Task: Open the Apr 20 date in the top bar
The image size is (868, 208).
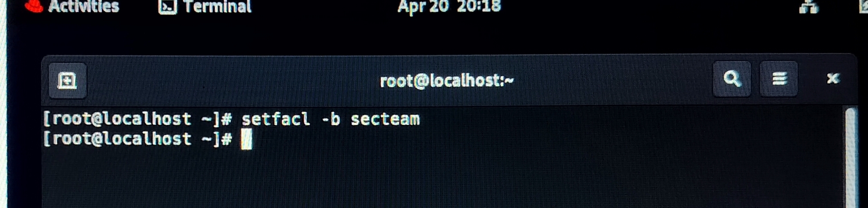Action: coord(423,7)
